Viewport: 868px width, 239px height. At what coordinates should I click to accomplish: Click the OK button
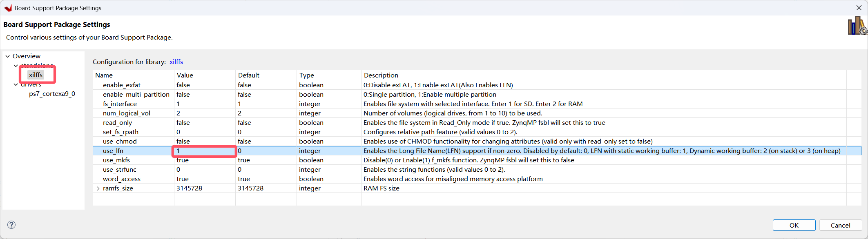tap(794, 225)
